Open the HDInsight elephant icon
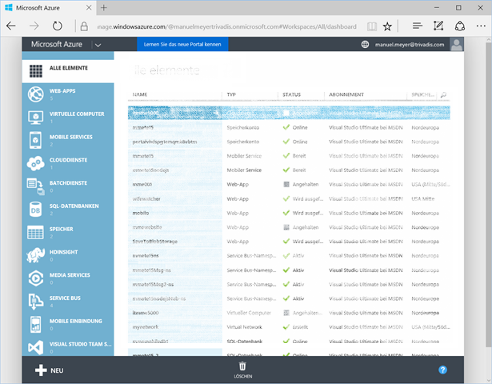 pos(36,255)
